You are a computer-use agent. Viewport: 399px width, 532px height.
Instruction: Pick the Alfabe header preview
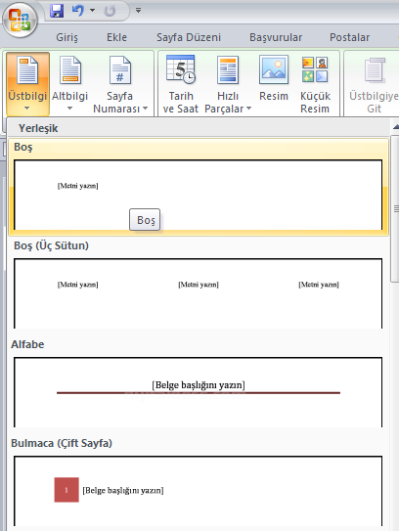point(199,392)
